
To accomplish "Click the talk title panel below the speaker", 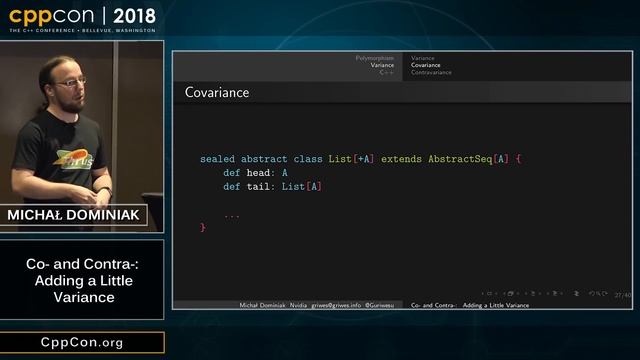I will pyautogui.click(x=82, y=280).
